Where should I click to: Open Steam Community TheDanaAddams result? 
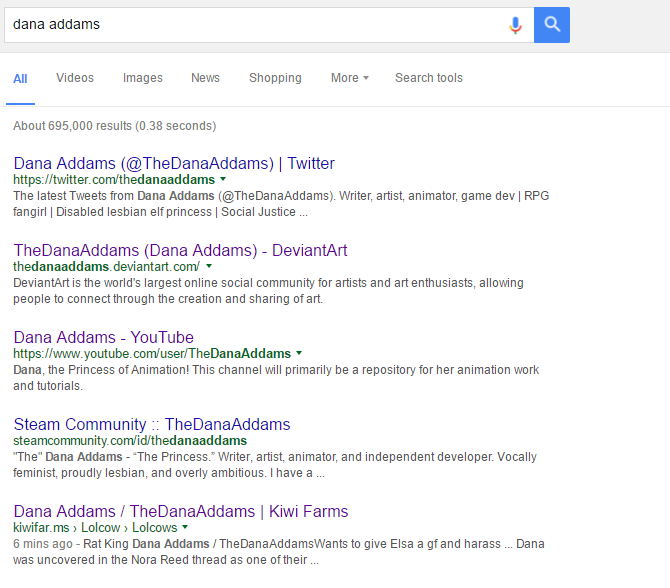(152, 424)
